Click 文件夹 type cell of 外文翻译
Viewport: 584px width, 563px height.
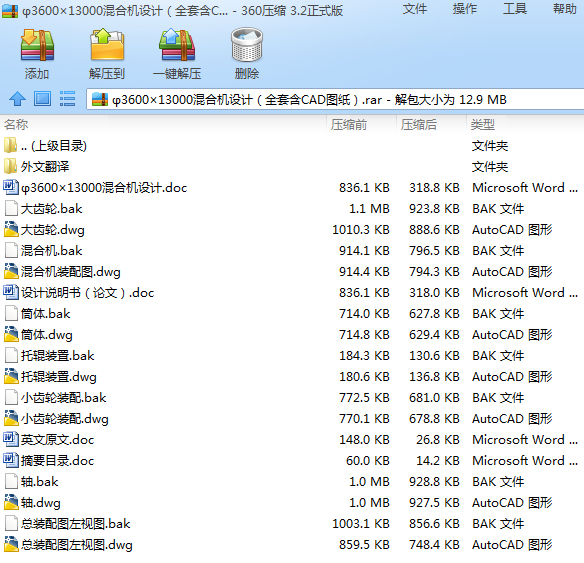490,166
